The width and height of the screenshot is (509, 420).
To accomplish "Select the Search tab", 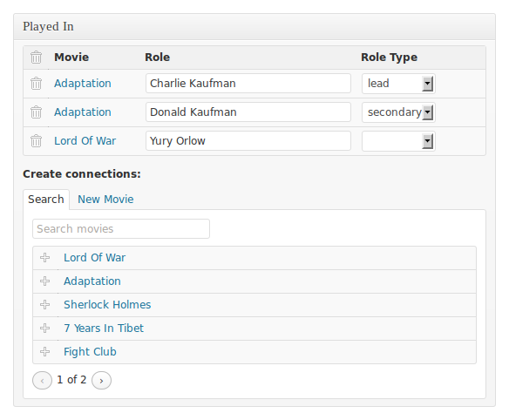I will point(46,200).
